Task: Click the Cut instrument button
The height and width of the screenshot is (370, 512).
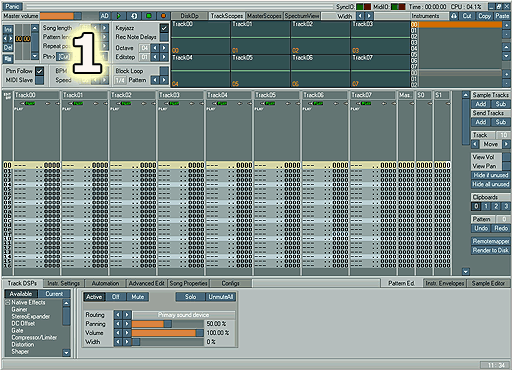Action: point(467,16)
